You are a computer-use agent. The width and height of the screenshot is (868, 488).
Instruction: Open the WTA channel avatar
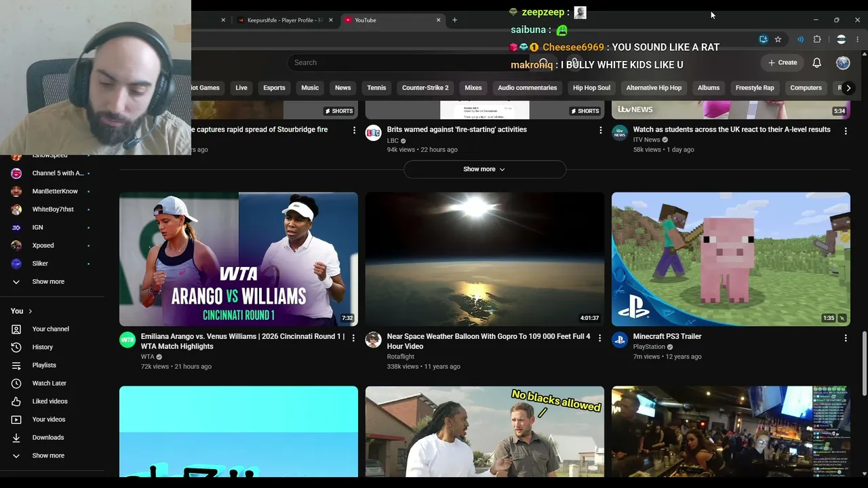point(127,340)
